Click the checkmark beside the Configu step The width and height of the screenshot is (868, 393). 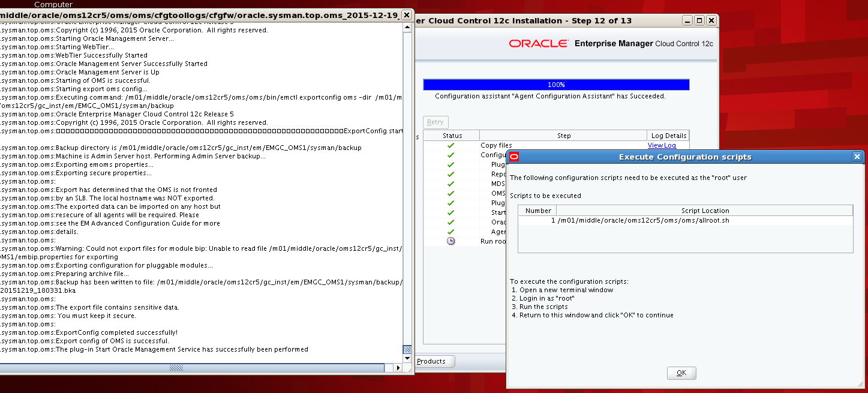[x=450, y=155]
